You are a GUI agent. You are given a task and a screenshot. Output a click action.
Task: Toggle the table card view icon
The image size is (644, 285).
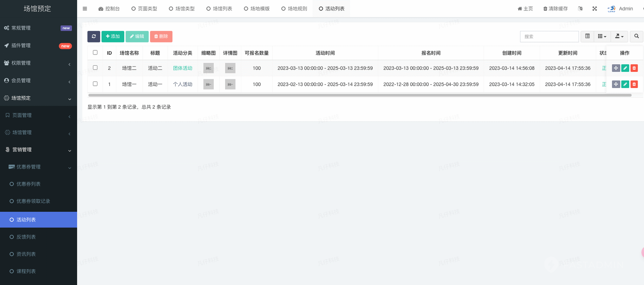(587, 36)
